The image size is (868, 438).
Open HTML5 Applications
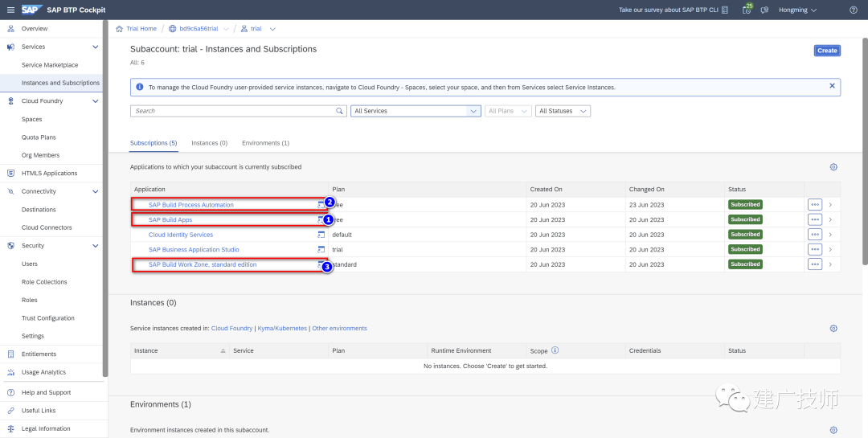[49, 174]
